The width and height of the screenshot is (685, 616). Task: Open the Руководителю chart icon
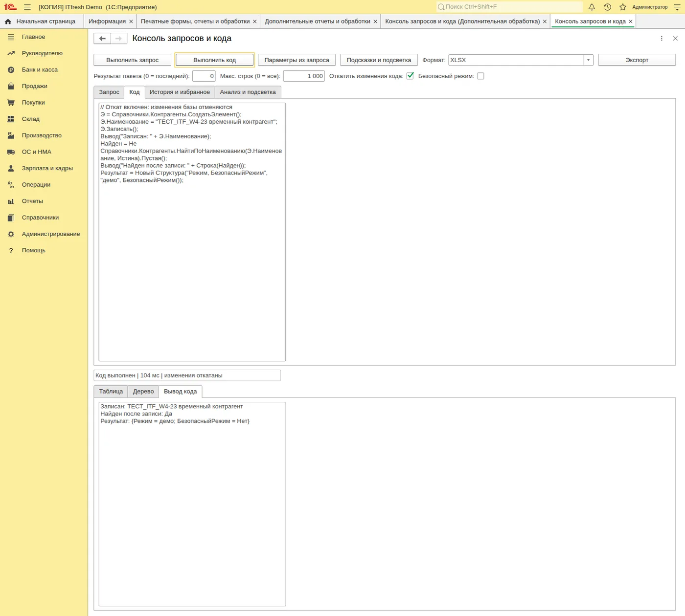click(11, 53)
